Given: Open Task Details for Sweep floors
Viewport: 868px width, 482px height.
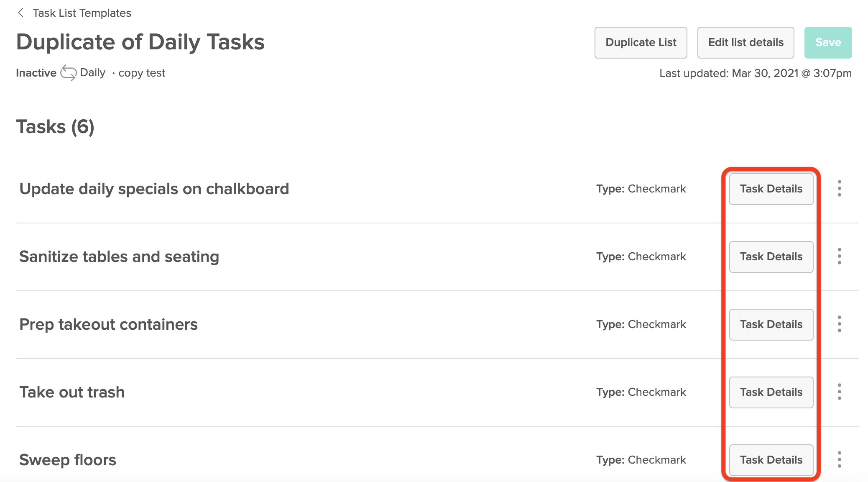Looking at the screenshot, I should (771, 460).
